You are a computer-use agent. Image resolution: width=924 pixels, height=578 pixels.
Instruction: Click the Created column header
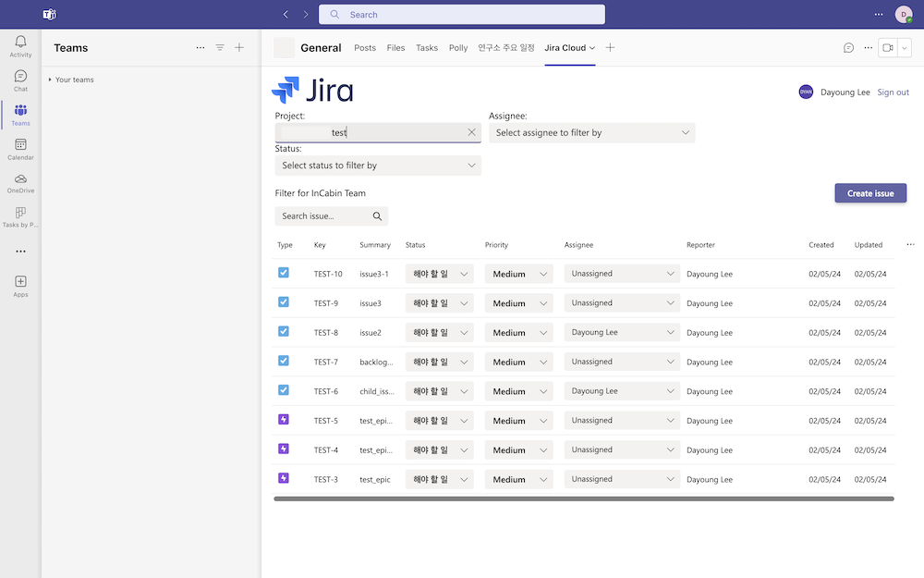tap(821, 245)
